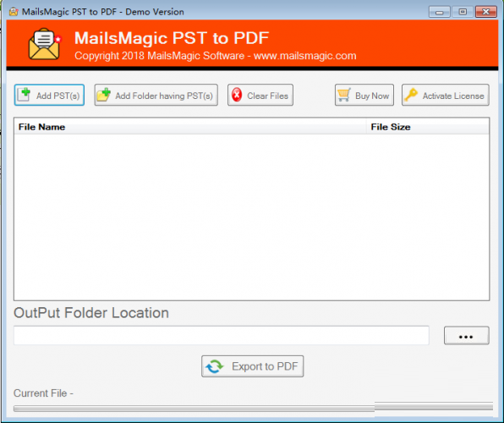Sort list by File Name column header
This screenshot has height=423, width=504.
coord(190,127)
